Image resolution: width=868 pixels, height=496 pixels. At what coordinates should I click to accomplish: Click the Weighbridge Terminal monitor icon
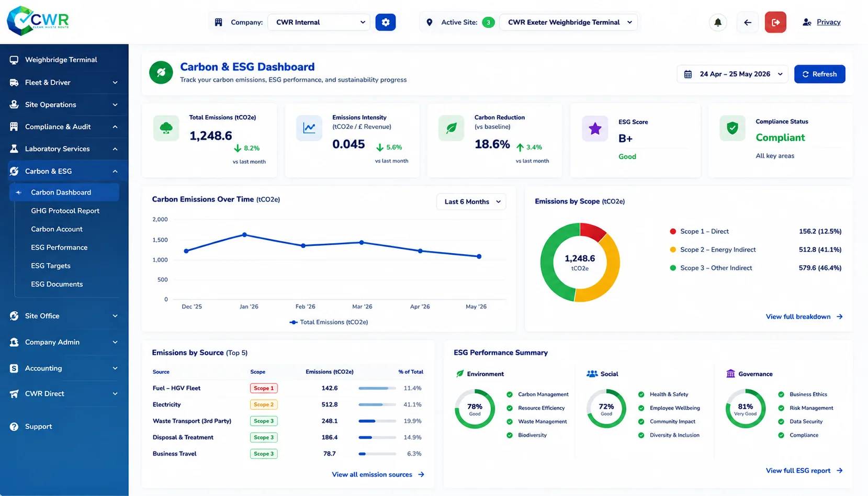(14, 60)
